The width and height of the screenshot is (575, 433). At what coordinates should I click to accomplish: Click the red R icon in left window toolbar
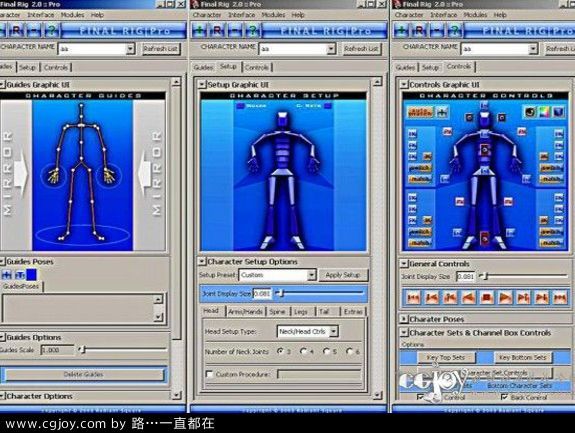point(16,30)
